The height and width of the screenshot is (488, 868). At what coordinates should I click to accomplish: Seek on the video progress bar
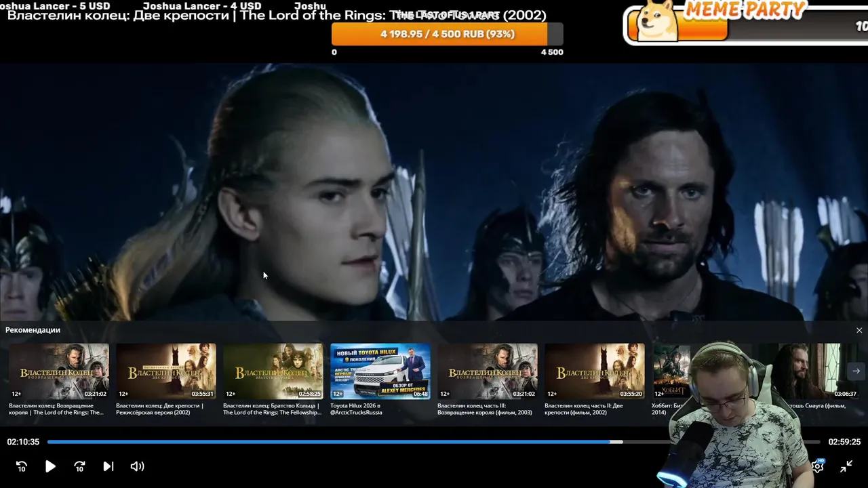click(433, 442)
